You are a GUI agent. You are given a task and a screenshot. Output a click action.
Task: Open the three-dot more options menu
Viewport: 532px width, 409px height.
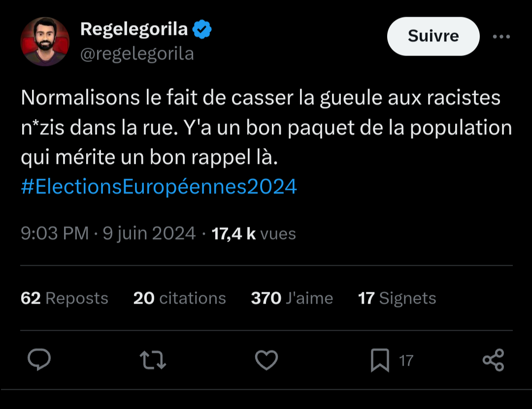501,36
